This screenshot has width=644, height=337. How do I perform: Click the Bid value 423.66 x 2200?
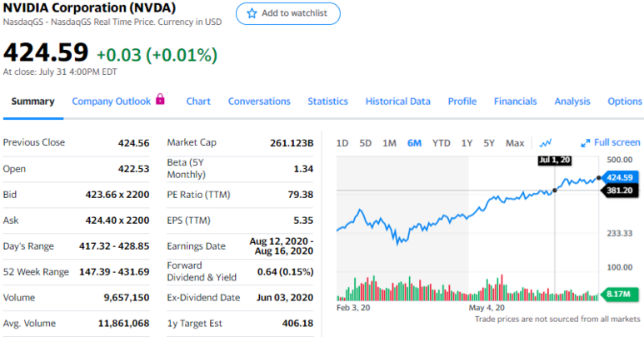click(117, 195)
